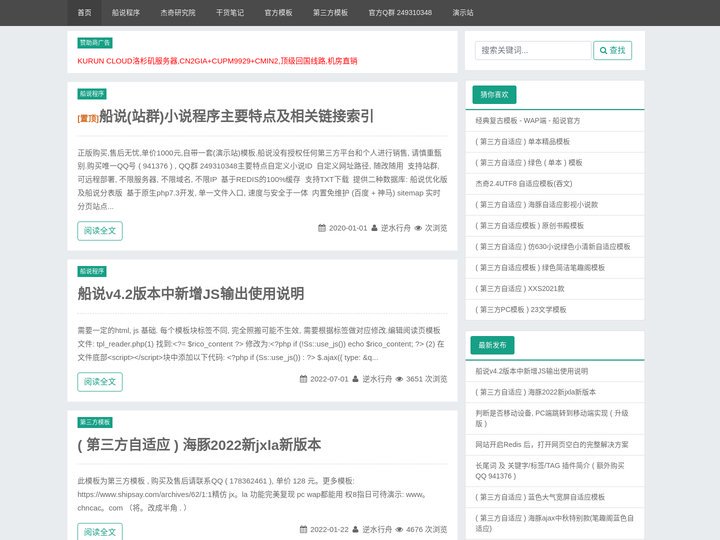Open the 船说程序 nav item

[126, 13]
